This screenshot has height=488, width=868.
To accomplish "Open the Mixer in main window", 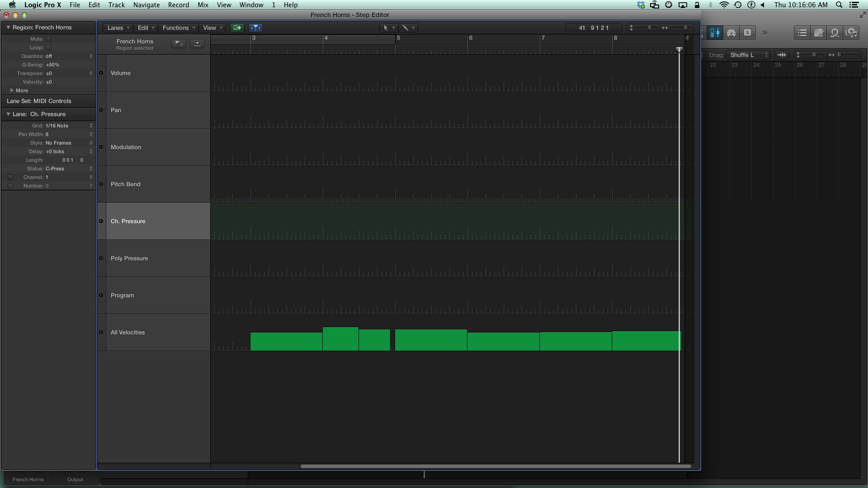I will (x=715, y=33).
